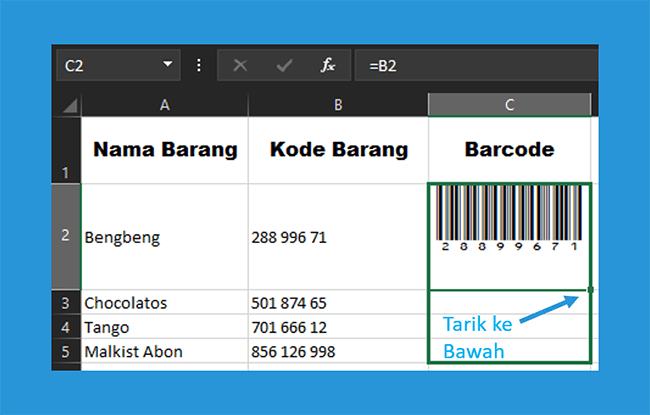
Task: Select the cell with 501 874 65
Action: (338, 302)
